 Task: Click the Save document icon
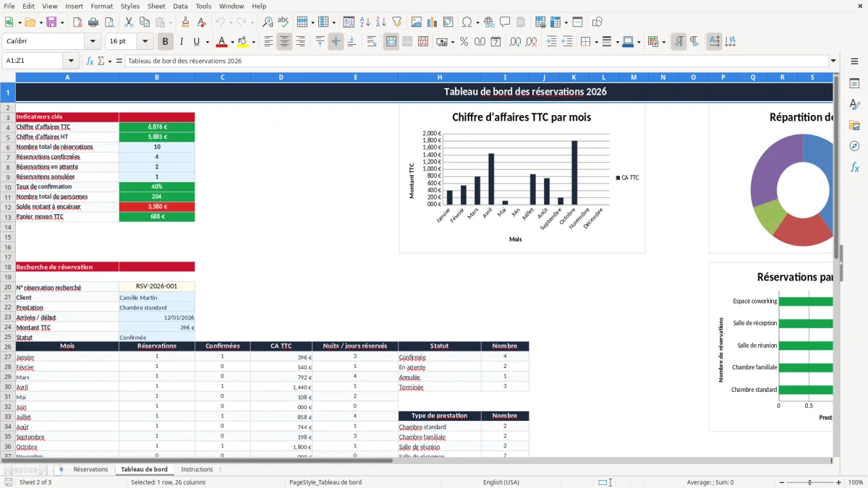click(x=51, y=22)
